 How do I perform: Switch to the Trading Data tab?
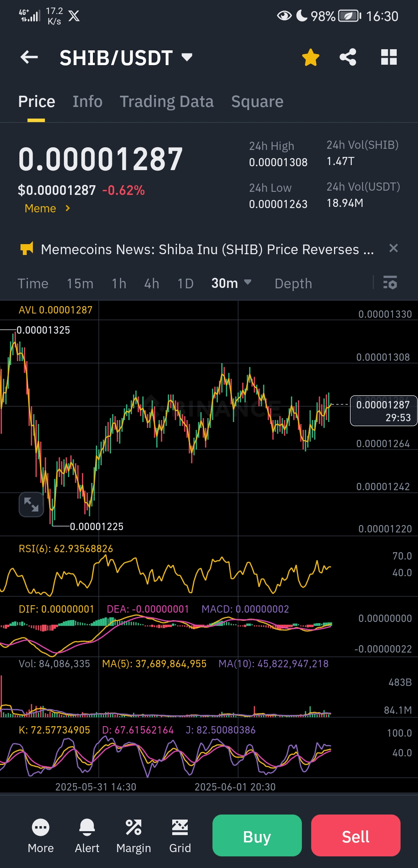pyautogui.click(x=166, y=102)
